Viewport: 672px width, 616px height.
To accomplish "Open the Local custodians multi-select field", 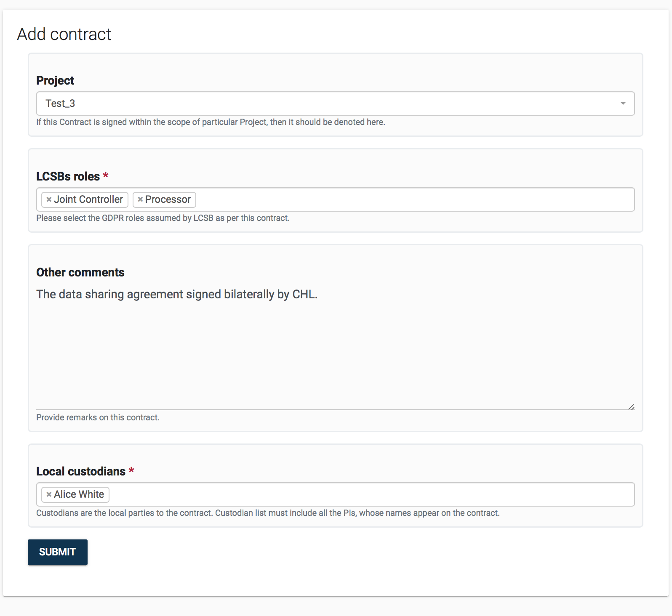I will tap(371, 494).
